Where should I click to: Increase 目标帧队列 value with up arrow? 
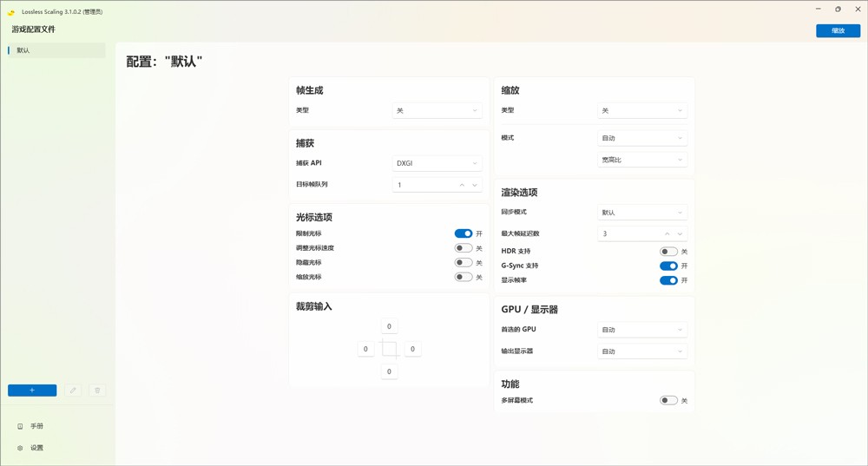tap(462, 185)
